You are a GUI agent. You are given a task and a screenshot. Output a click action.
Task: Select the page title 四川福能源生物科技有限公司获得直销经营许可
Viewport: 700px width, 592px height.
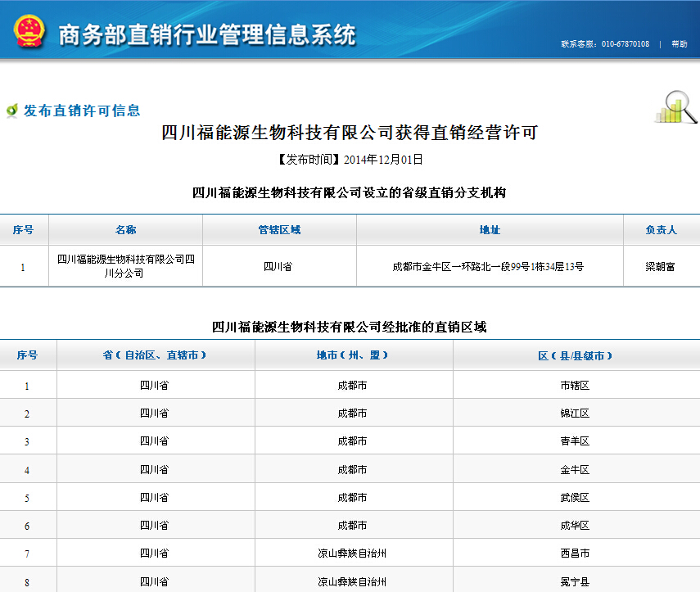350,133
